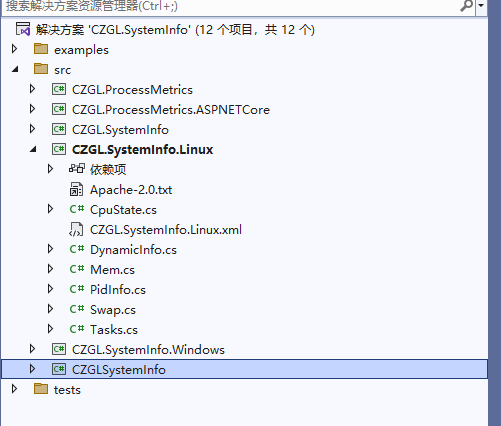Select the CZGL.SystemInfo project

click(x=120, y=130)
